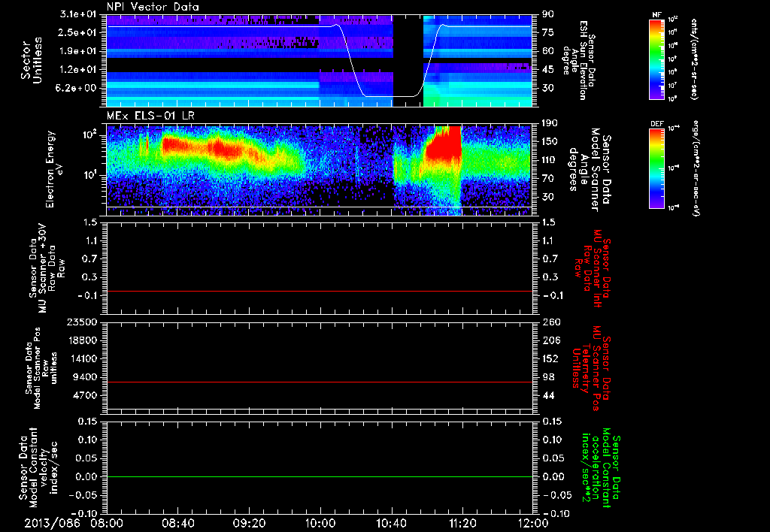This screenshot has height=532, width=770.
Task: Click the 152 telemetry tick label
Action: click(550, 358)
